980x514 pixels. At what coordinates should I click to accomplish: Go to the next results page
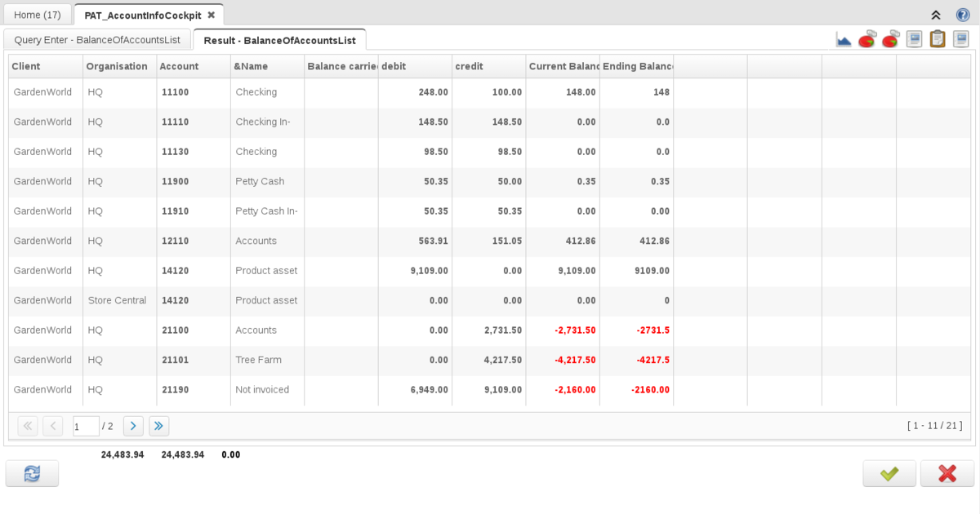[133, 426]
